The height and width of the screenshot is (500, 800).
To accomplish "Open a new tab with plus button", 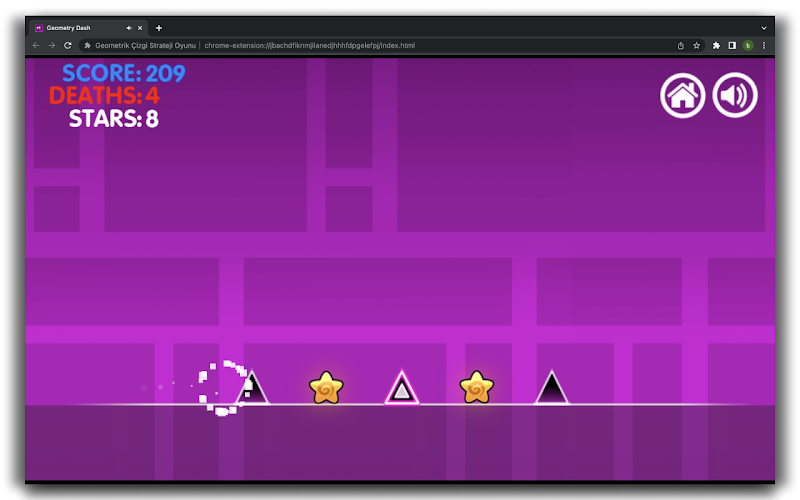I will [159, 28].
